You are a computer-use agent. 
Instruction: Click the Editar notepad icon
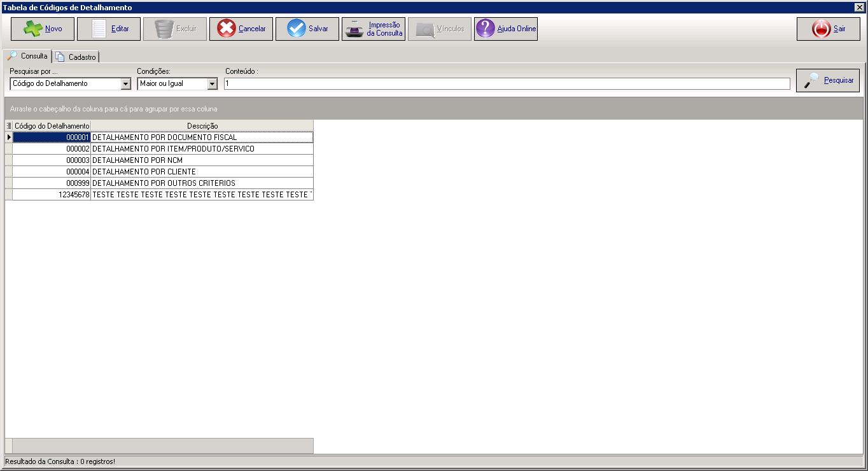pyautogui.click(x=99, y=29)
